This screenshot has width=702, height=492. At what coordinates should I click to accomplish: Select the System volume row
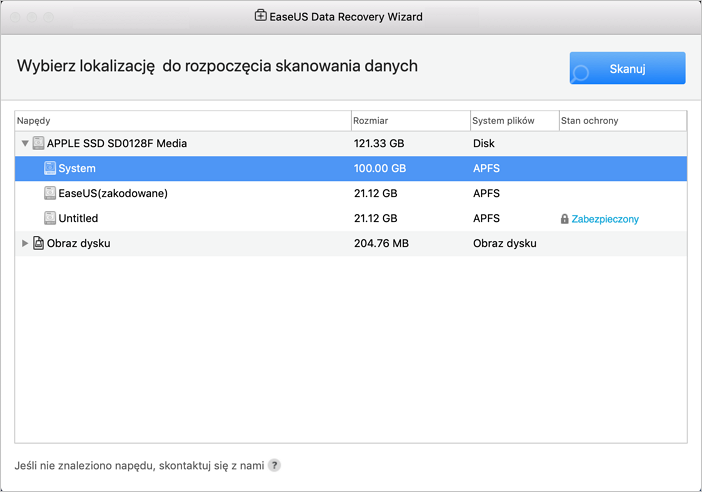pyautogui.click(x=351, y=168)
